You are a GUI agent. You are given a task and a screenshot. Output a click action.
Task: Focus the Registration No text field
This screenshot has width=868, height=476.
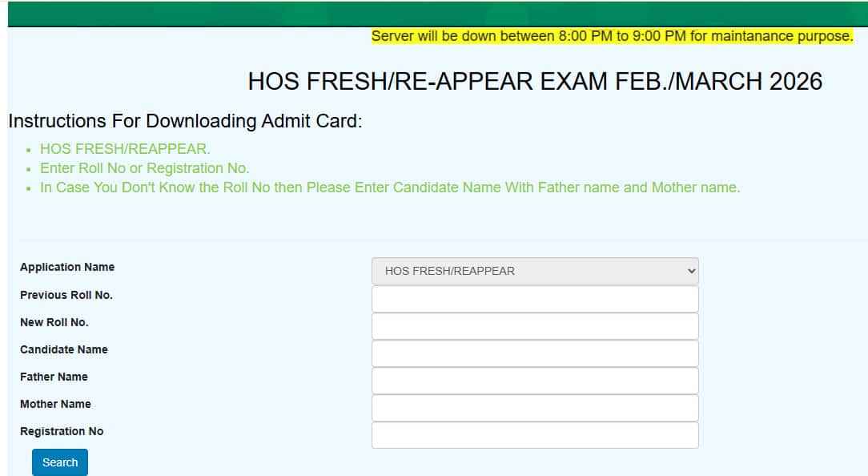click(x=535, y=435)
